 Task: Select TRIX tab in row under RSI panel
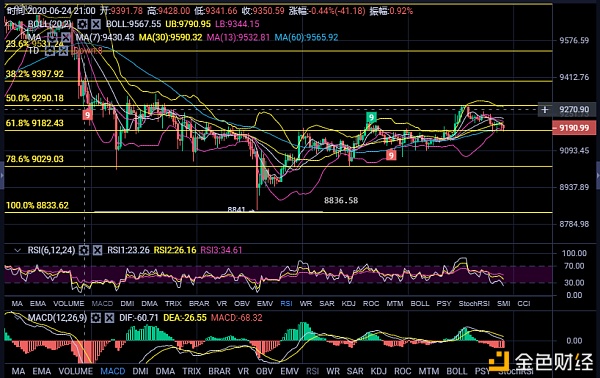(x=173, y=303)
